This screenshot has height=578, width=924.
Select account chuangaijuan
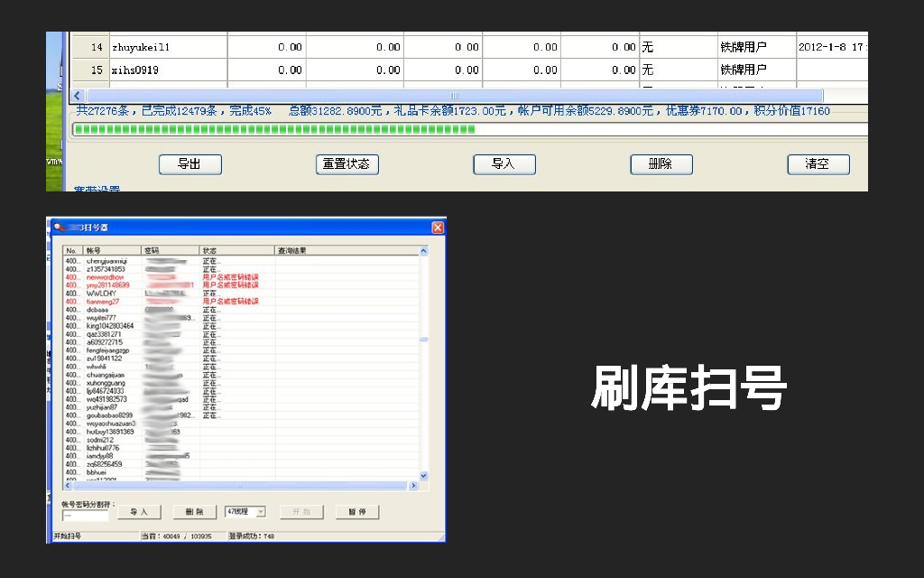(x=106, y=375)
